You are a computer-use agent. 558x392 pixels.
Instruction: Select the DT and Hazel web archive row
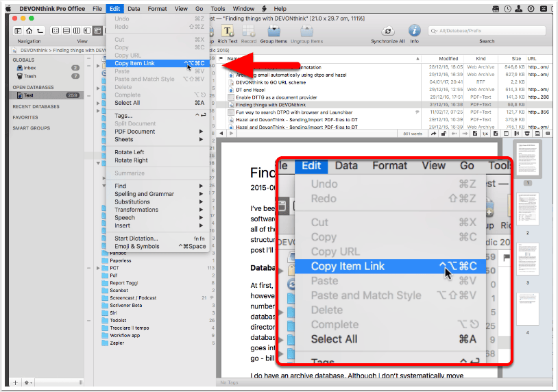[250, 90]
